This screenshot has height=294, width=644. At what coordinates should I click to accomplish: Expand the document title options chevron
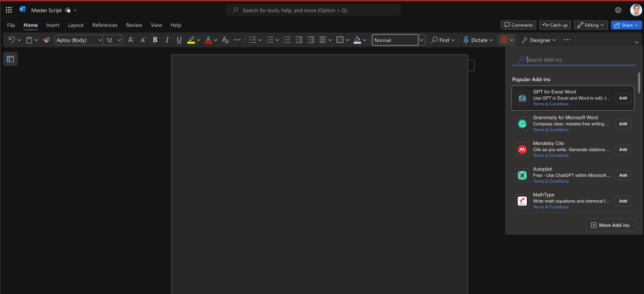click(75, 10)
